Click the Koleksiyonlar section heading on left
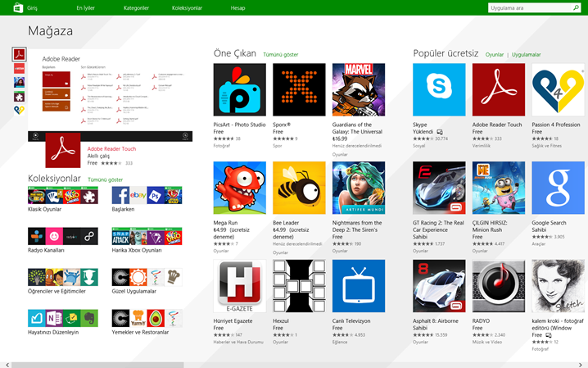588x368 pixels. (x=54, y=179)
